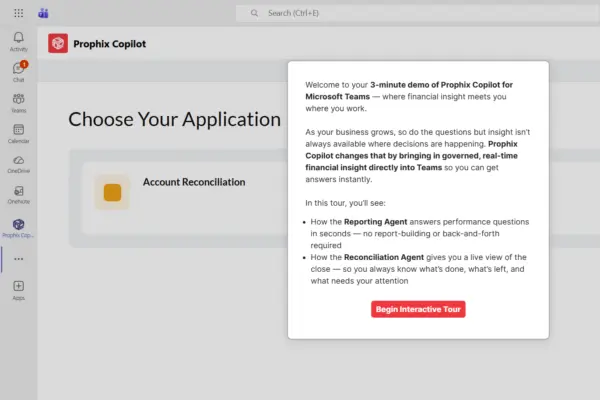
Task: Go to Teams in the sidebar
Action: point(18,103)
